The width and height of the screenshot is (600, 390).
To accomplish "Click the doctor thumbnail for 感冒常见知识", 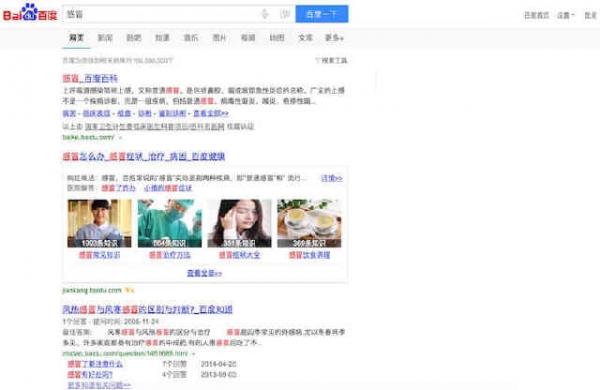I will click(99, 223).
